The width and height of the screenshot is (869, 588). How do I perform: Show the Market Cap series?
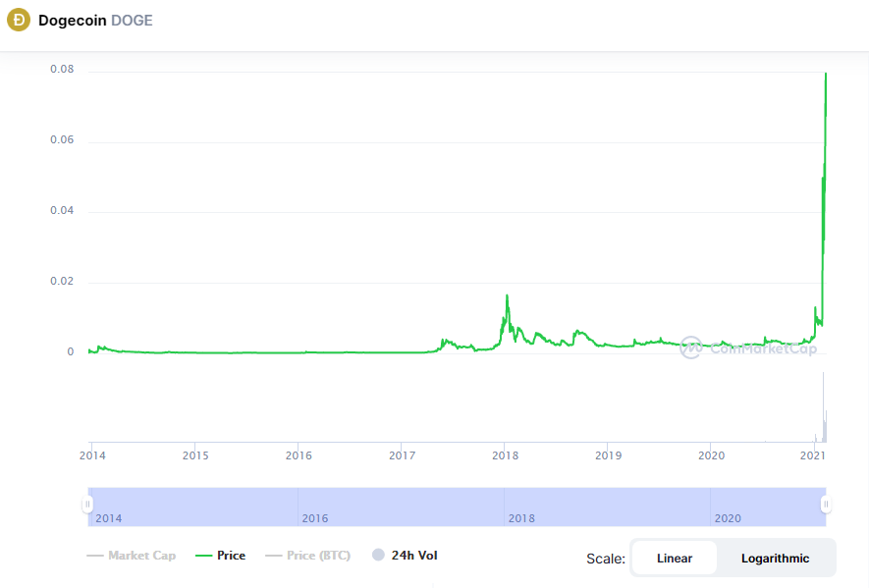tap(132, 556)
